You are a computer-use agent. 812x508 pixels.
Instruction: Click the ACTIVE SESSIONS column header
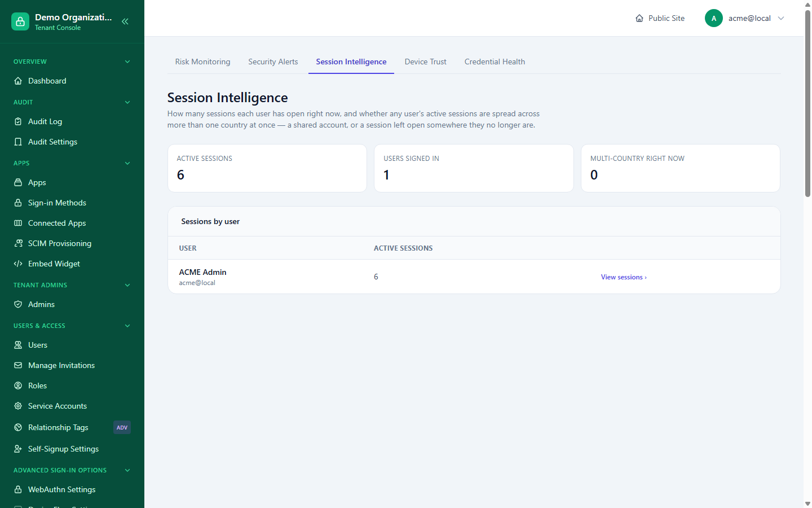[403, 248]
